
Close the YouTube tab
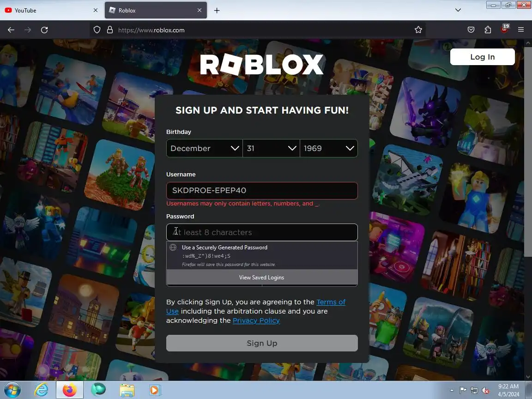pyautogui.click(x=95, y=10)
